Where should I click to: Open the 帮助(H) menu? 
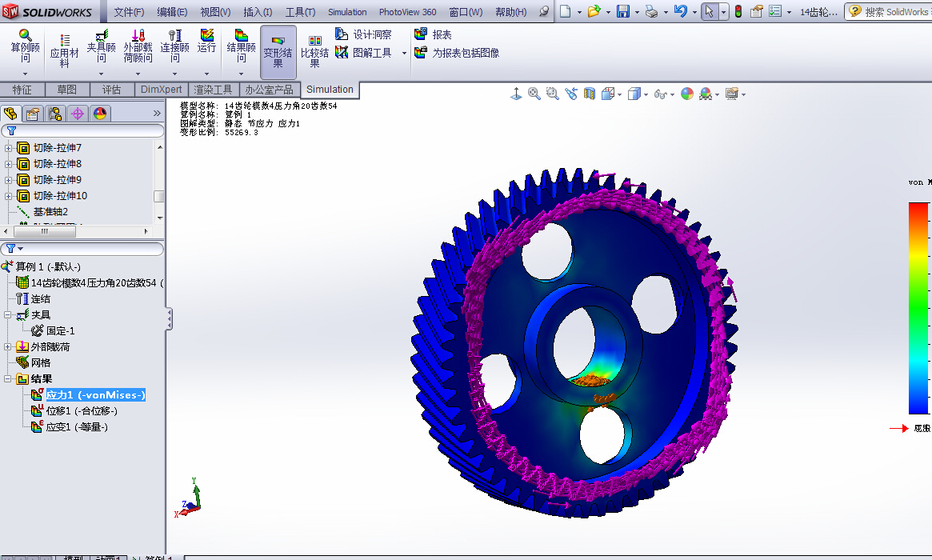point(511,12)
